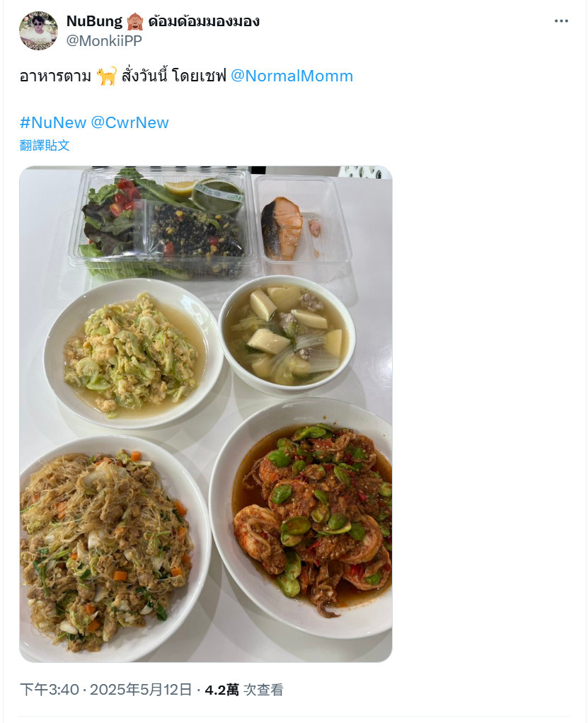Click the glass noodle stir-fry plate

pos(112,548)
